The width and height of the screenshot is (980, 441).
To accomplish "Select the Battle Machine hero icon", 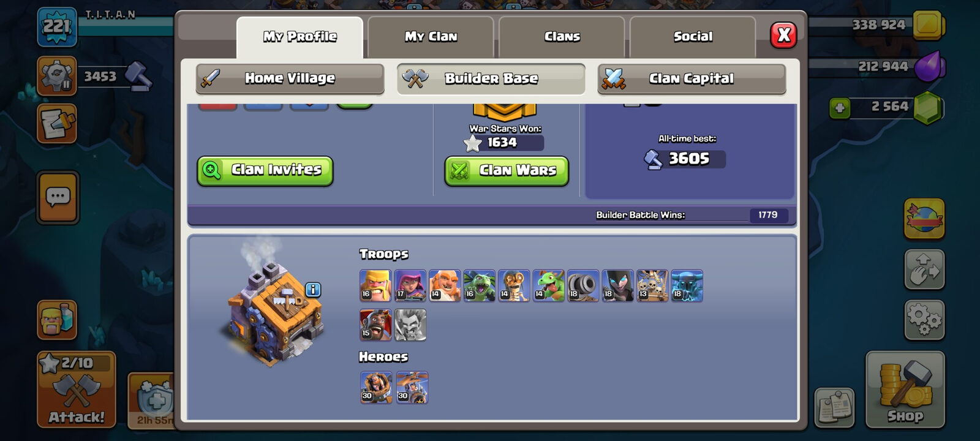I will pos(376,388).
